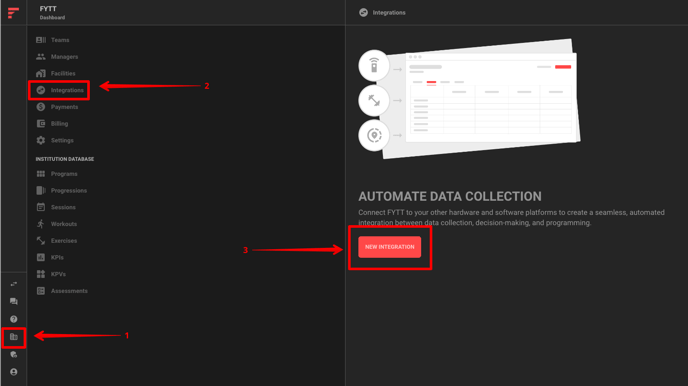The image size is (688, 386).
Task: Open KPVs in the sidebar
Action: click(51, 274)
